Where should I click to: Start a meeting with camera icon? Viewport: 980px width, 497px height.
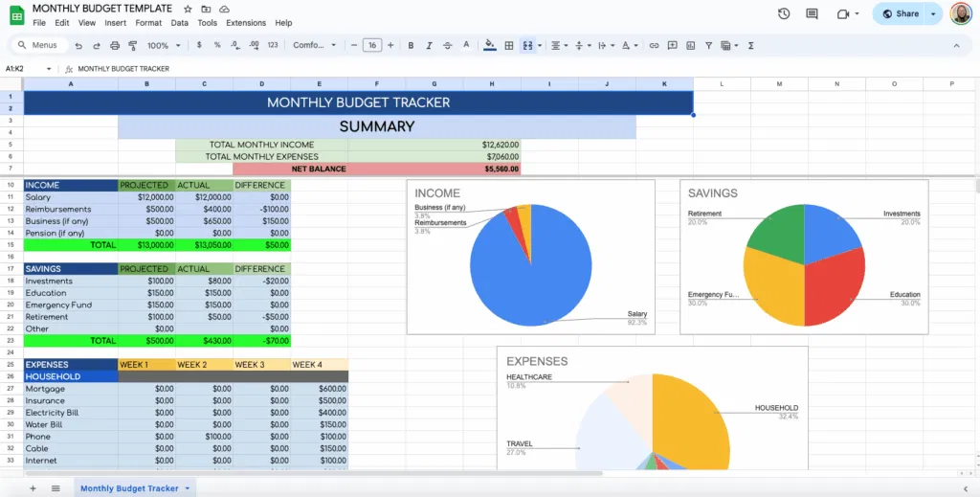[847, 13]
